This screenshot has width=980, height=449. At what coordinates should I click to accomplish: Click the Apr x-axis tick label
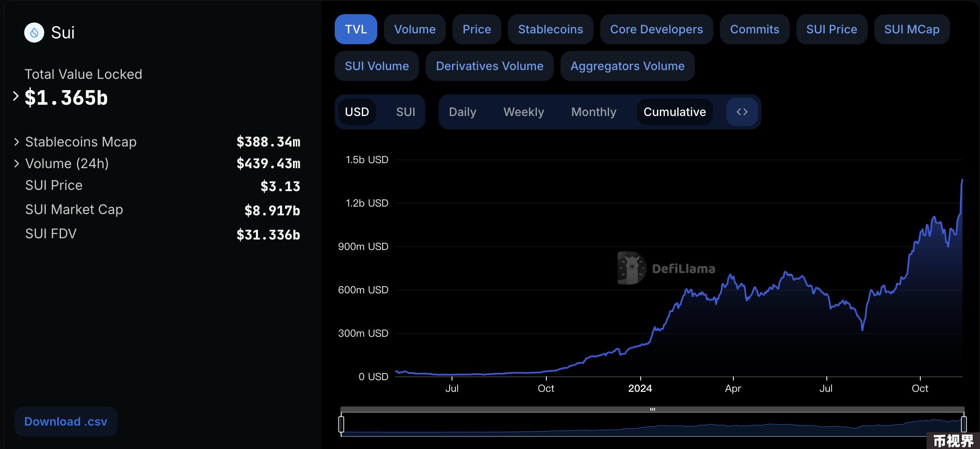(x=733, y=388)
